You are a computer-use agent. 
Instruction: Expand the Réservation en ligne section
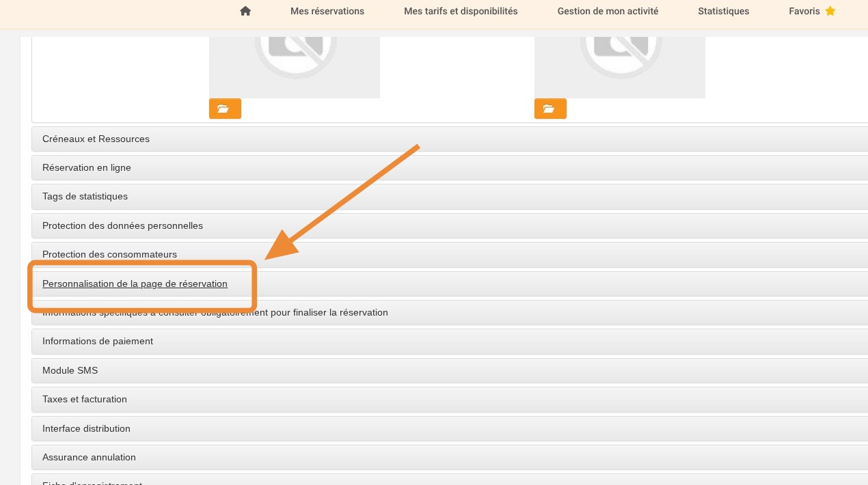(450, 167)
